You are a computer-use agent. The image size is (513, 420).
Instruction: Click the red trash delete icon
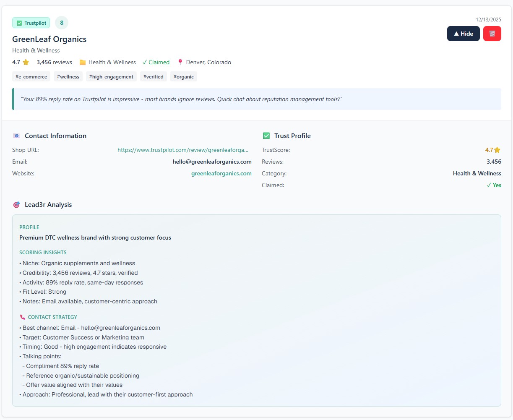pyautogui.click(x=492, y=34)
